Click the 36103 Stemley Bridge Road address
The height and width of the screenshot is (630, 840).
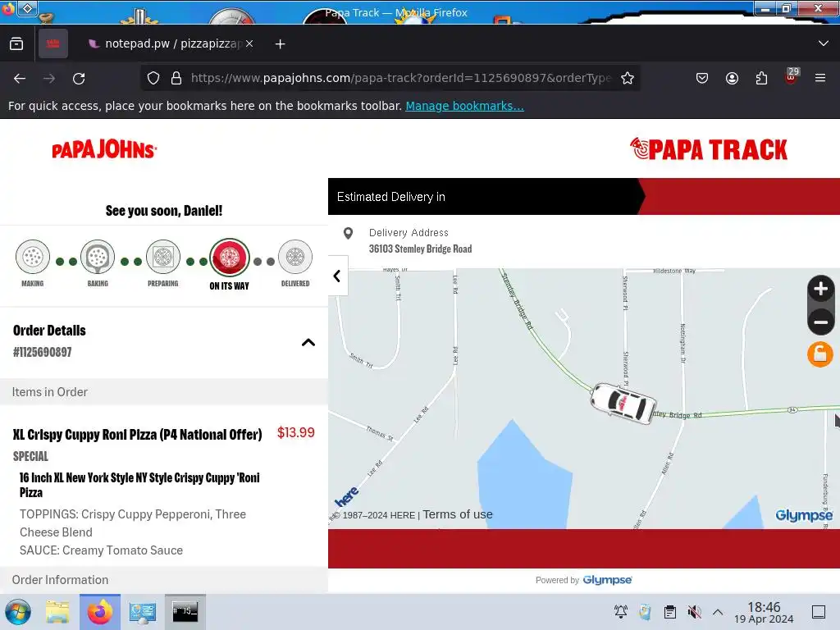click(421, 249)
